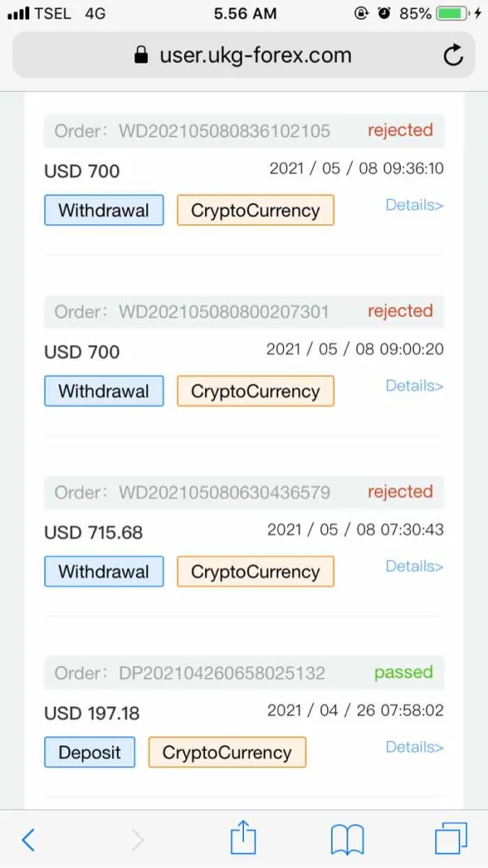The image size is (488, 868).
Task: Tap the user.ukg-forex.com address field
Action: 255,55
